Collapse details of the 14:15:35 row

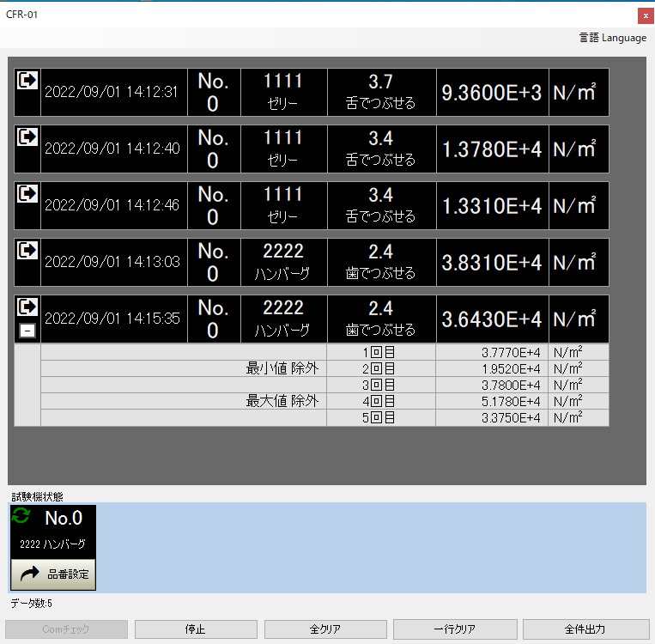click(x=27, y=331)
